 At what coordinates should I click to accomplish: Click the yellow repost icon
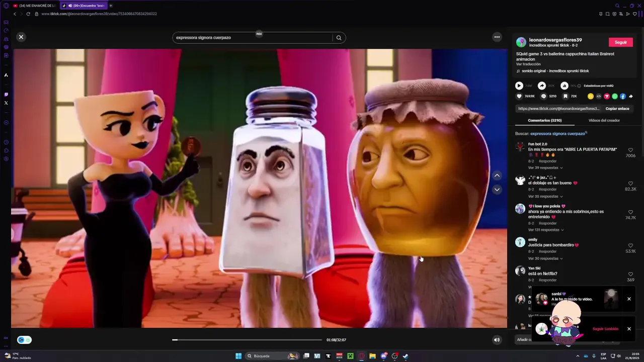591,96
